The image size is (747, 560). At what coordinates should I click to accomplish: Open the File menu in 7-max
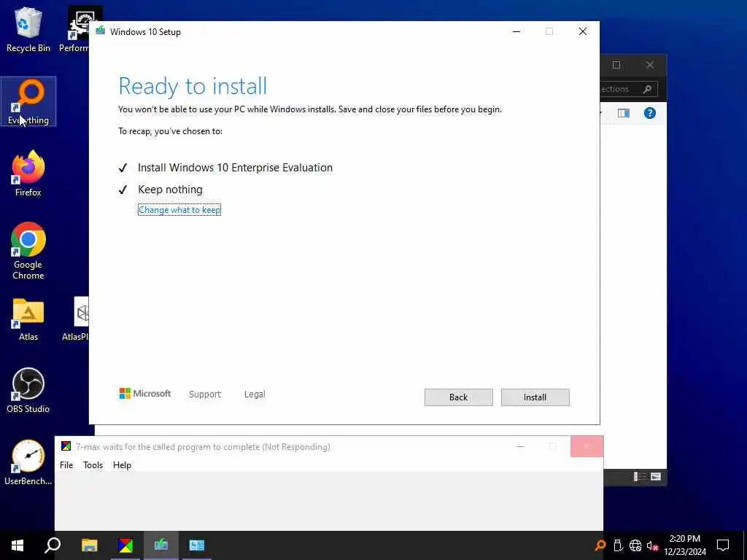pyautogui.click(x=66, y=465)
